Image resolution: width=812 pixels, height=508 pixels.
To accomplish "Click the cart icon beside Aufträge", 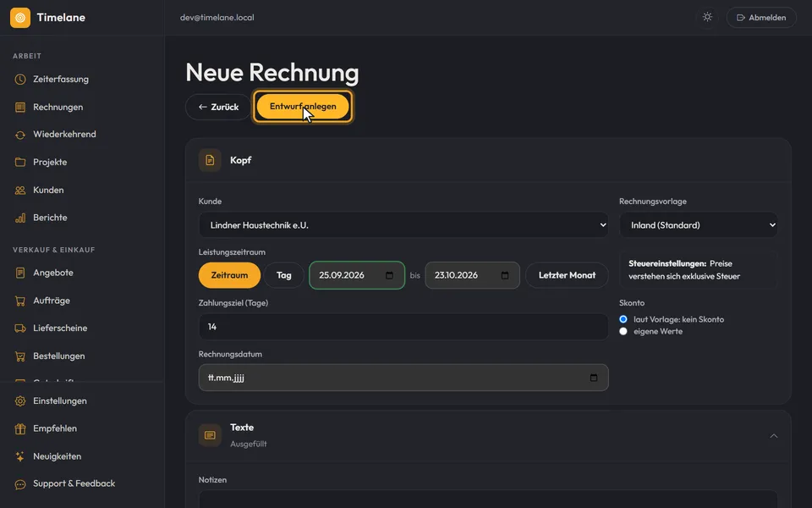I will tap(20, 301).
